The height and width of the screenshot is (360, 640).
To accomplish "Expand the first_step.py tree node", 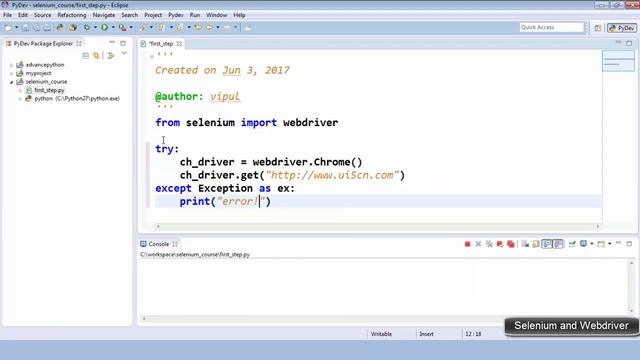I will point(20,90).
